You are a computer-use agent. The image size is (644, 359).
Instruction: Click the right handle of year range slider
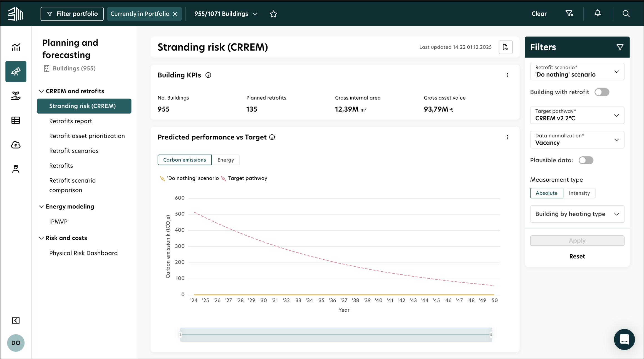click(x=491, y=335)
